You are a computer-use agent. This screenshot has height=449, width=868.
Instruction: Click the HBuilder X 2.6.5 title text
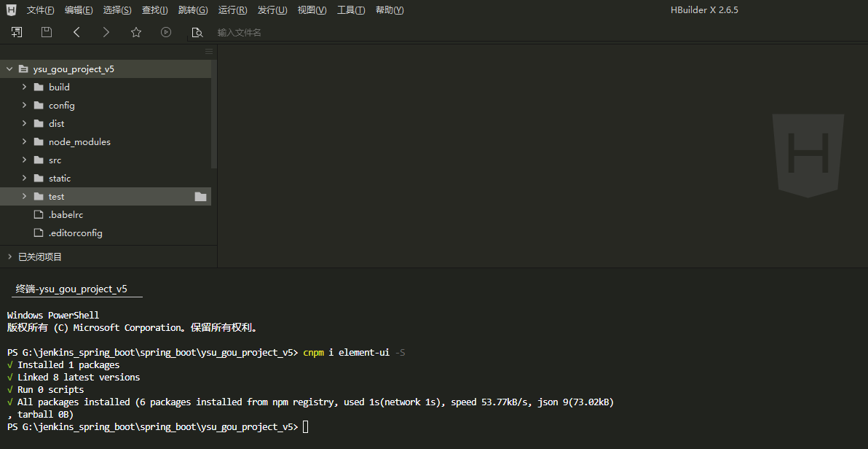click(x=704, y=10)
